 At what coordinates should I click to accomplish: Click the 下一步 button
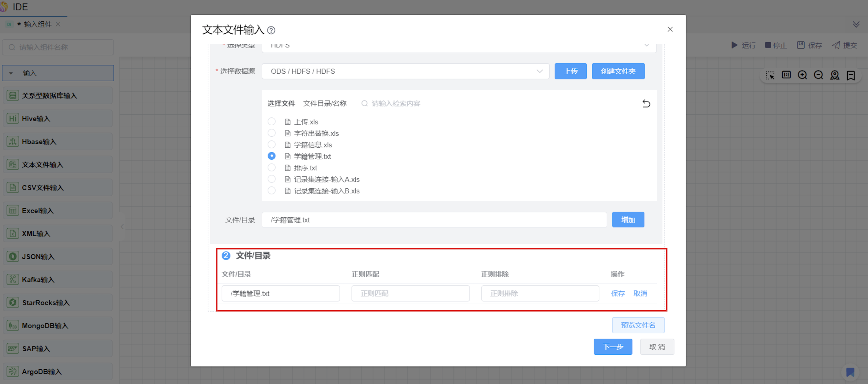tap(612, 347)
